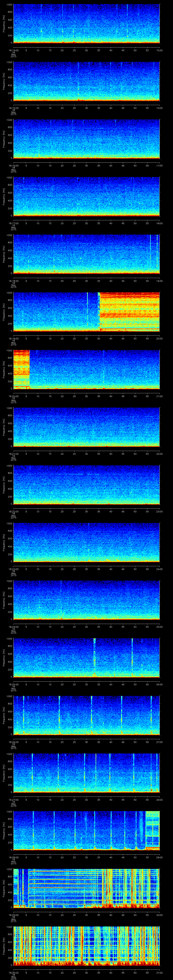
Task: Click the 20:00 end time label
Action: point(160,339)
